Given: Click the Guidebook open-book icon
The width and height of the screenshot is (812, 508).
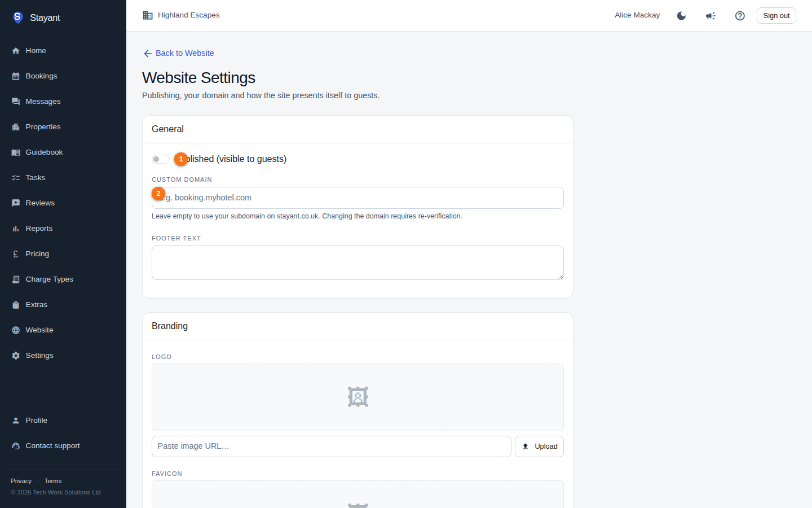Looking at the screenshot, I should pos(16,152).
